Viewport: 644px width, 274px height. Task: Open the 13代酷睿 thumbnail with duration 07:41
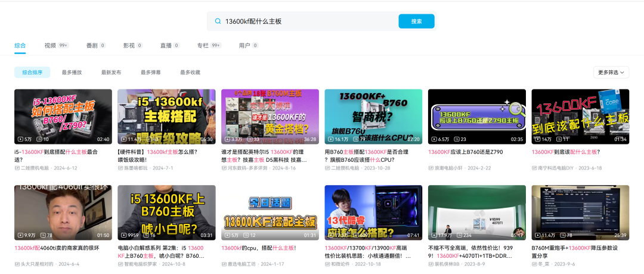pos(374,213)
